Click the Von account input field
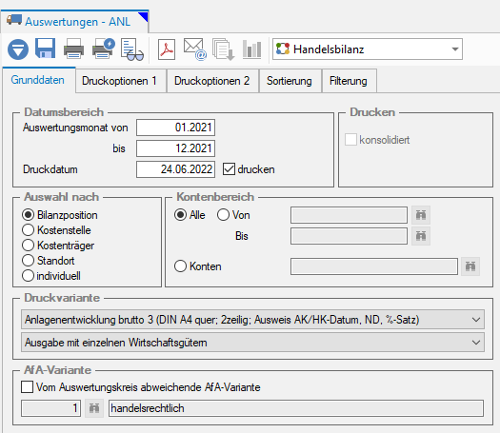Screen dimensions: 500x433 coord(349,215)
